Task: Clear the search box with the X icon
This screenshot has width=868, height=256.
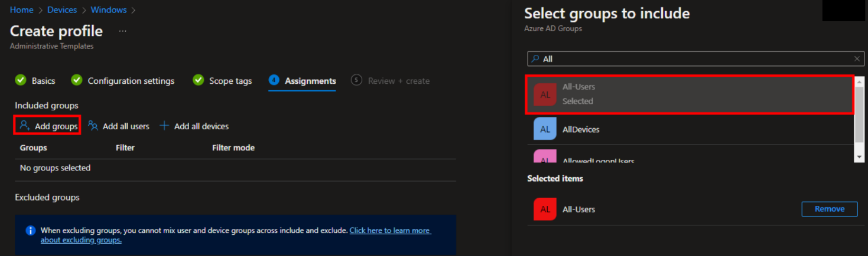Action: (857, 59)
